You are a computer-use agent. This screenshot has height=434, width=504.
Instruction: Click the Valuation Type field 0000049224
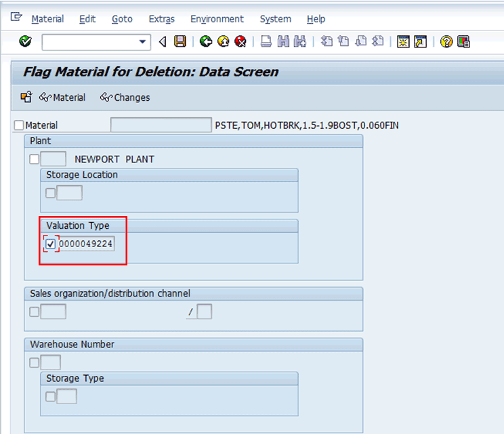86,244
